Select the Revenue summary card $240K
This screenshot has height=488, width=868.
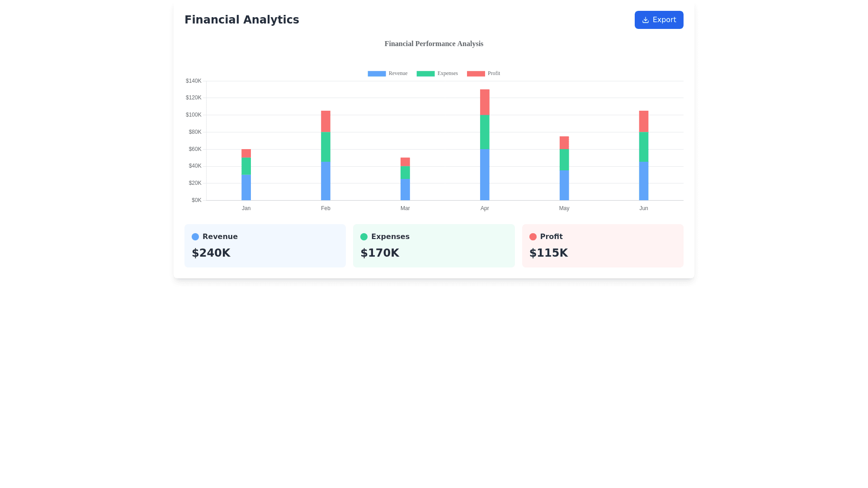(265, 246)
